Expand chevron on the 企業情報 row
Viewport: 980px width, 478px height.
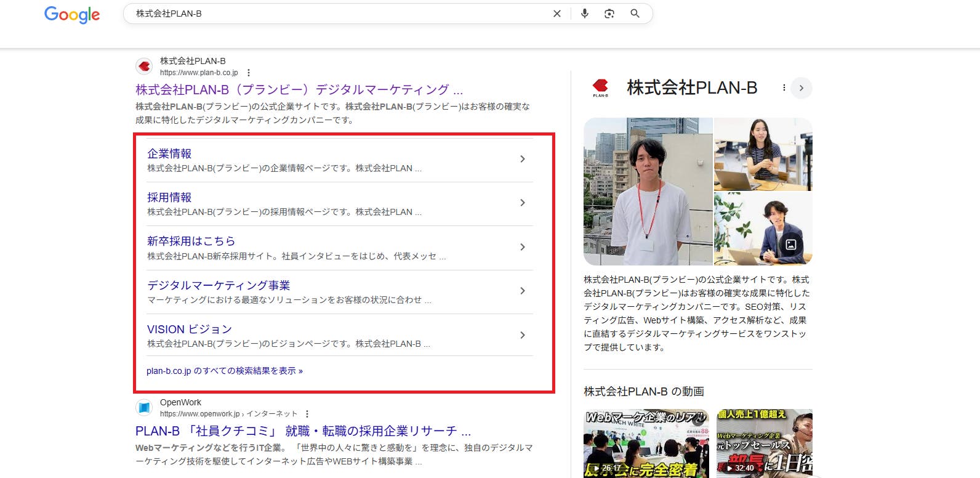tap(523, 159)
